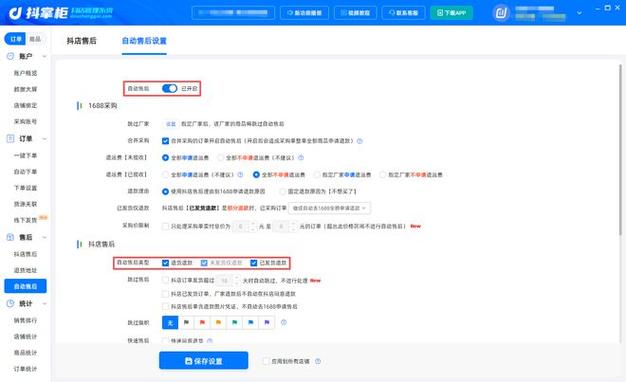This screenshot has height=382, width=626.
Task: Open 已发货仅退款 purchase order dropdown
Action: pos(329,208)
